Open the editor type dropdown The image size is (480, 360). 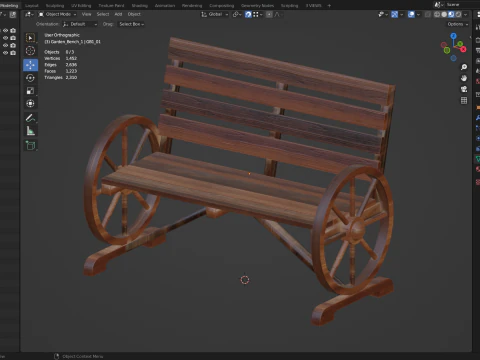click(x=29, y=14)
